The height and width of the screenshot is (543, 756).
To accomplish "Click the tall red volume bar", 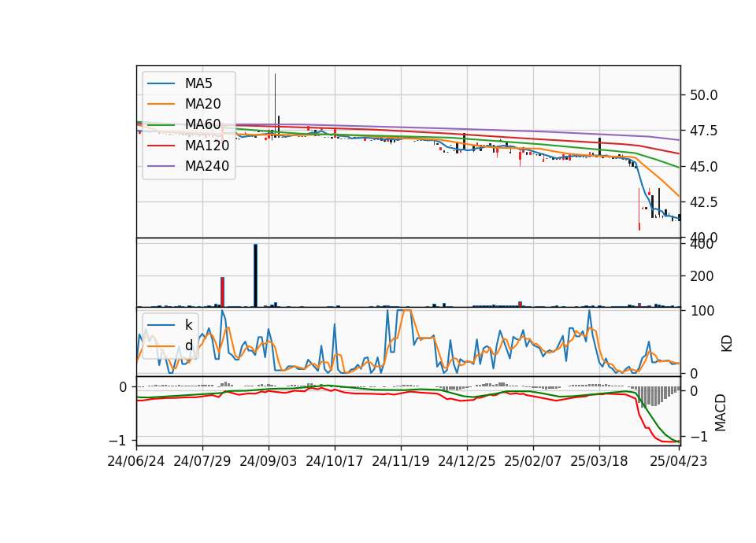I will coord(222,292).
